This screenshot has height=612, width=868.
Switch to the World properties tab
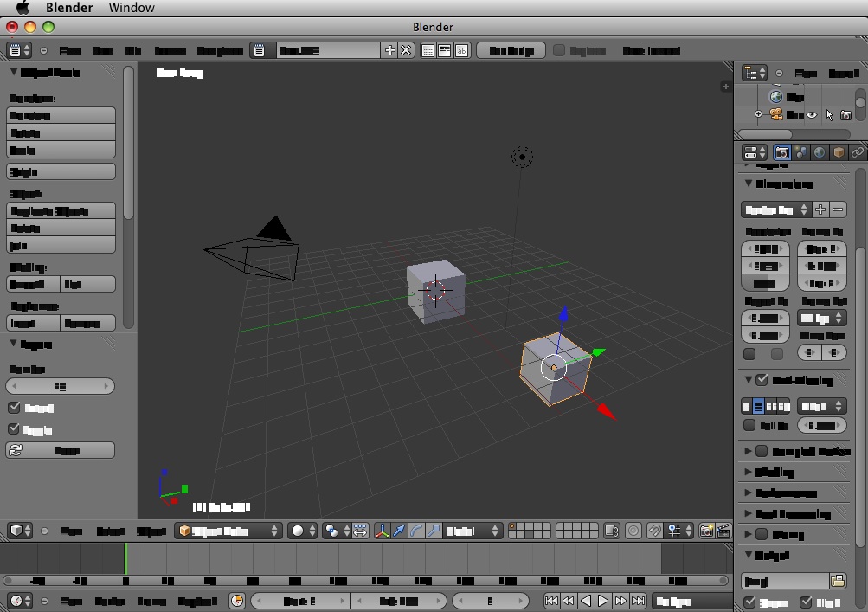tap(820, 151)
